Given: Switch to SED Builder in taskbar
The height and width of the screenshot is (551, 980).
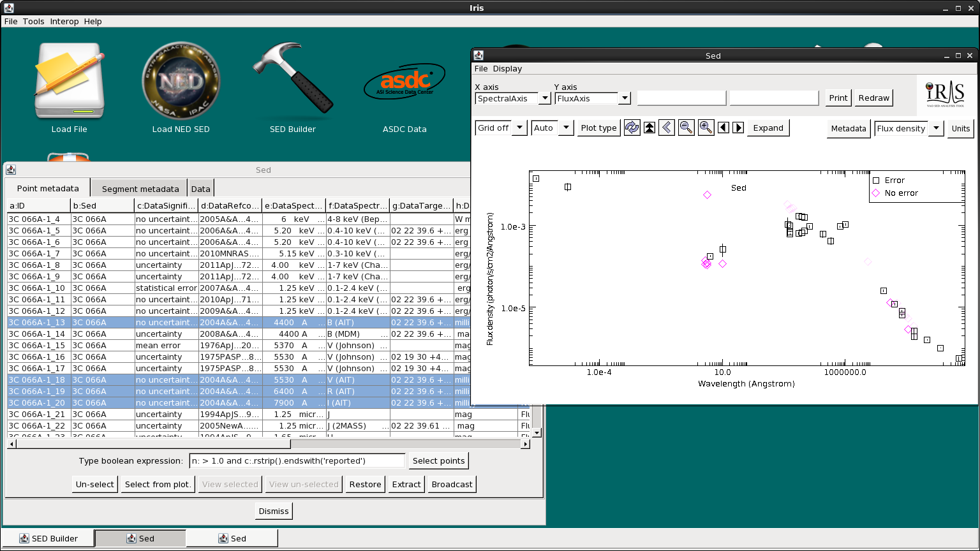Looking at the screenshot, I should click(48, 538).
